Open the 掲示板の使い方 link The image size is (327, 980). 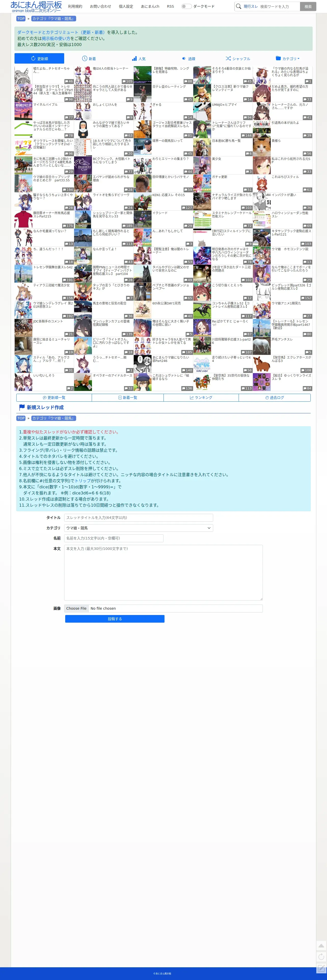(x=56, y=38)
